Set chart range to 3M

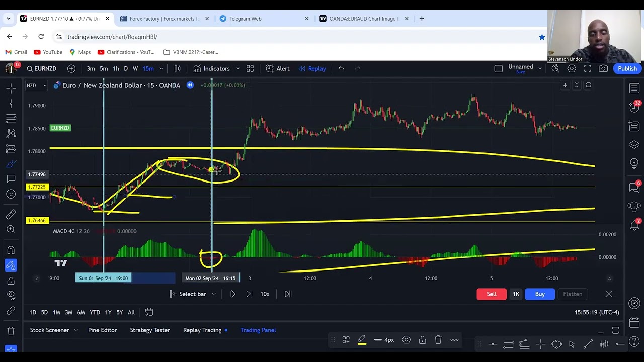[x=69, y=313]
